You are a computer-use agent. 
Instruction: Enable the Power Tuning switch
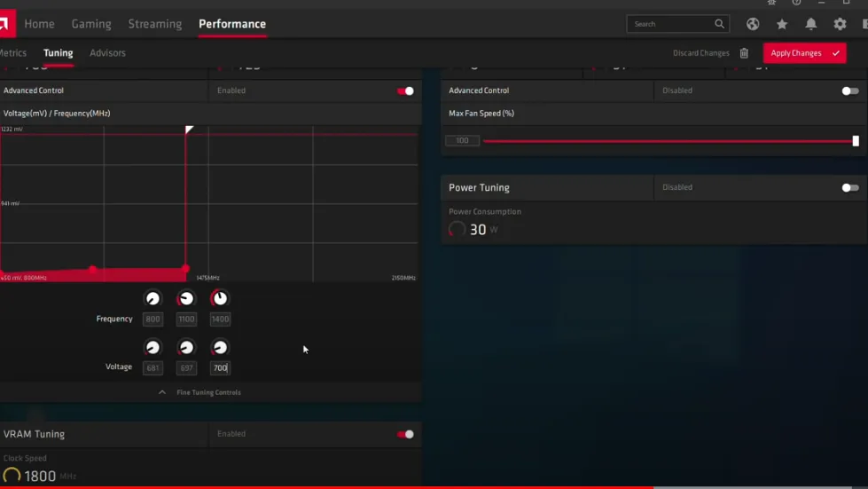click(850, 188)
